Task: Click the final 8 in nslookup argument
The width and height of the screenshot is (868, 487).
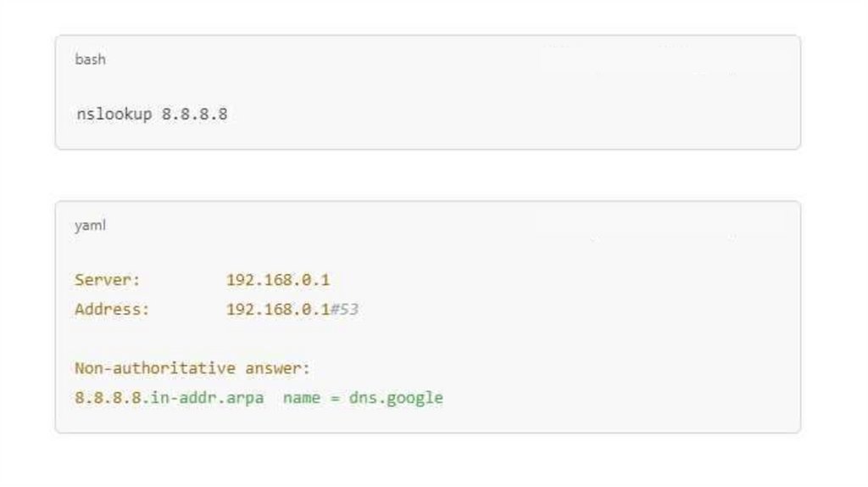Action: pyautogui.click(x=223, y=114)
